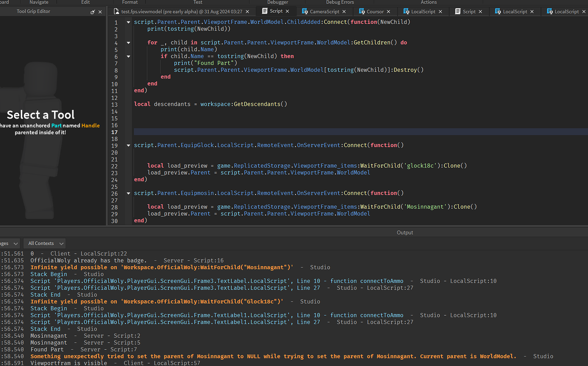
Task: Open the message filter dropdown in Output panel
Action: [9, 243]
